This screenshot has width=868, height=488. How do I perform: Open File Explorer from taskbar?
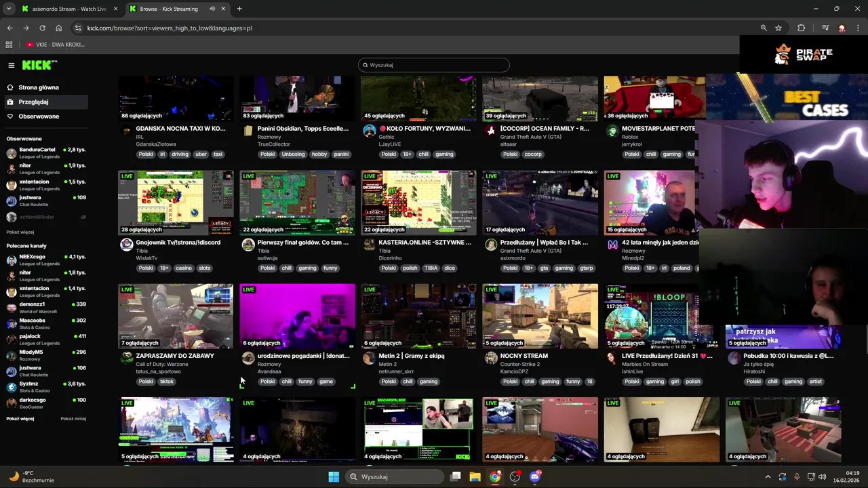[475, 476]
